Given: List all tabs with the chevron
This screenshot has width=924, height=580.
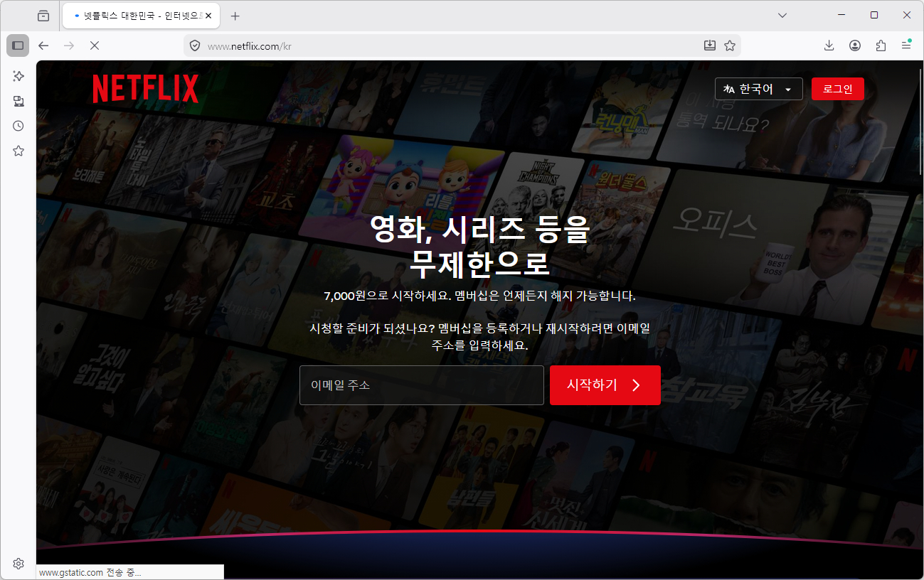Looking at the screenshot, I should (782, 15).
